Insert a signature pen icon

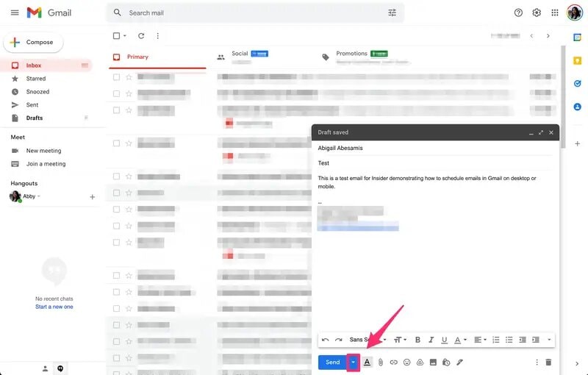pyautogui.click(x=459, y=362)
